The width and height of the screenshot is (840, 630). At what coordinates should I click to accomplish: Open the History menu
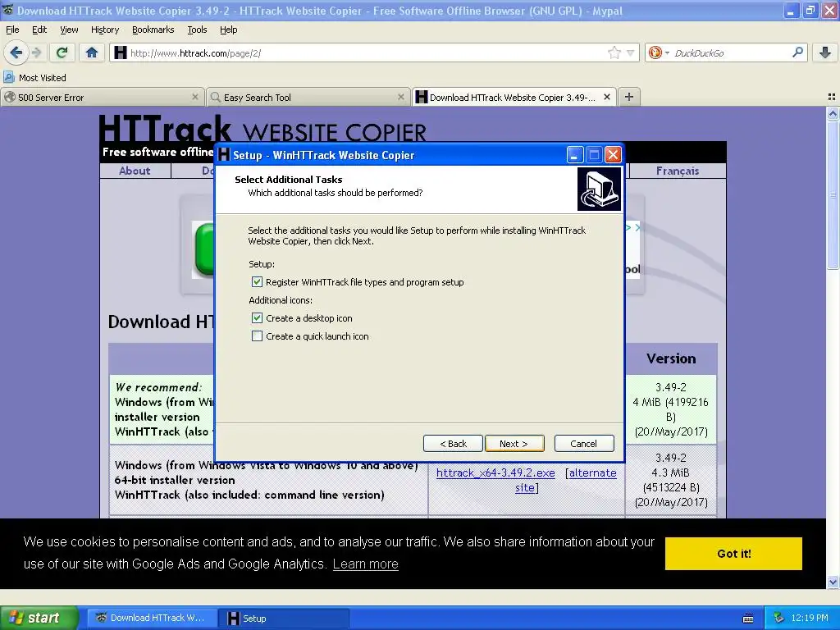[105, 30]
